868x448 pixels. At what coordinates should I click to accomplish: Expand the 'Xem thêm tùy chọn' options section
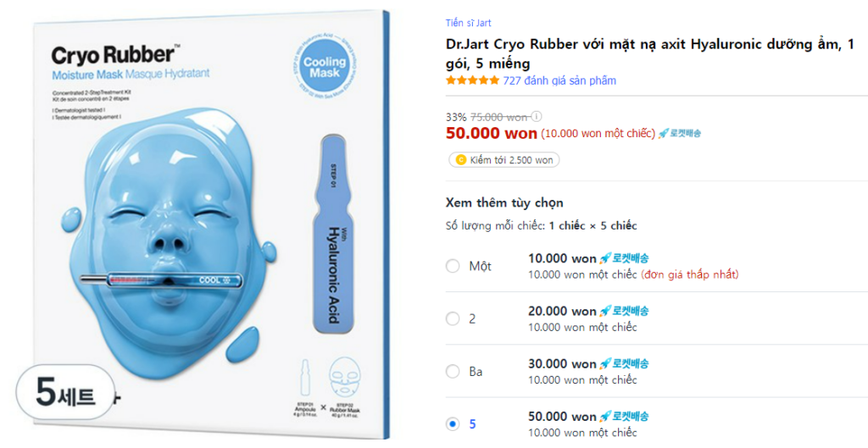(x=504, y=203)
